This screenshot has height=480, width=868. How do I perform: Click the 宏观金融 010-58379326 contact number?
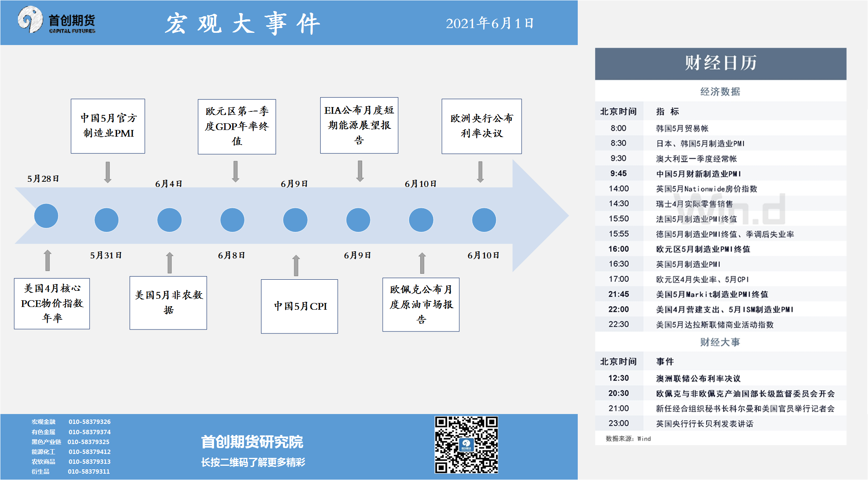click(89, 422)
